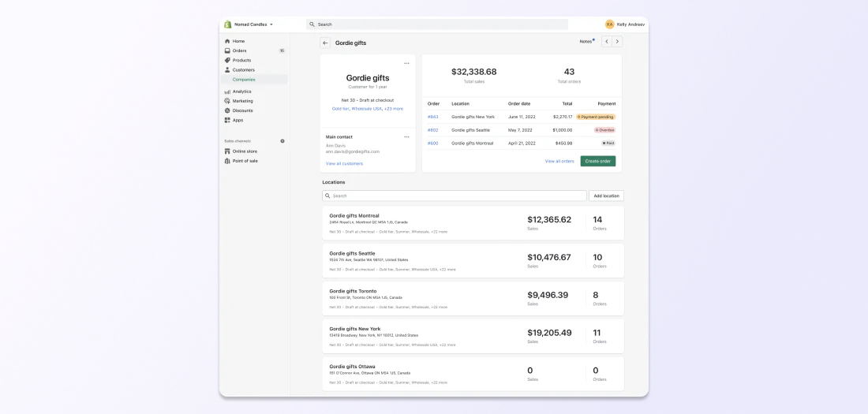
Task: Click the magnifier icon in top Search bar
Action: point(312,24)
